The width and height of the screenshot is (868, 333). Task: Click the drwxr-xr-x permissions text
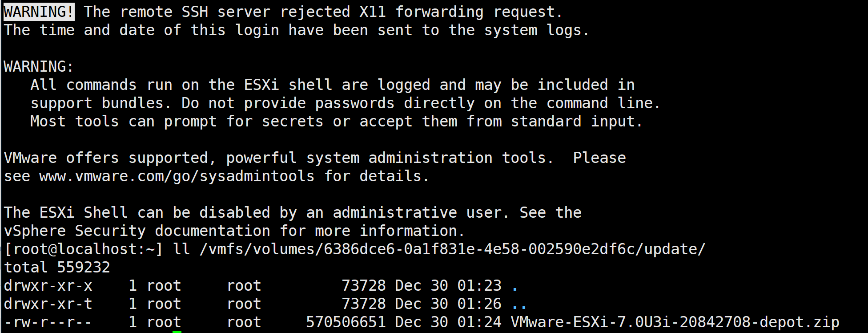48,285
